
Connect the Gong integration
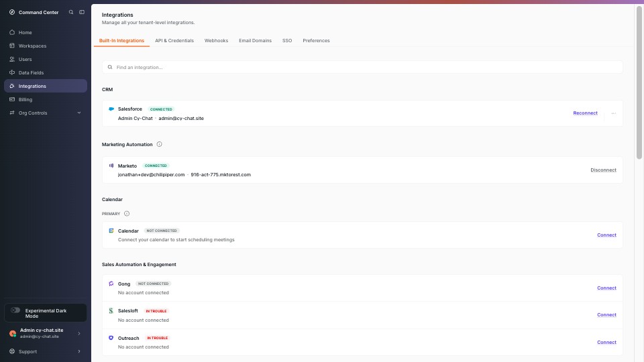pyautogui.click(x=606, y=288)
